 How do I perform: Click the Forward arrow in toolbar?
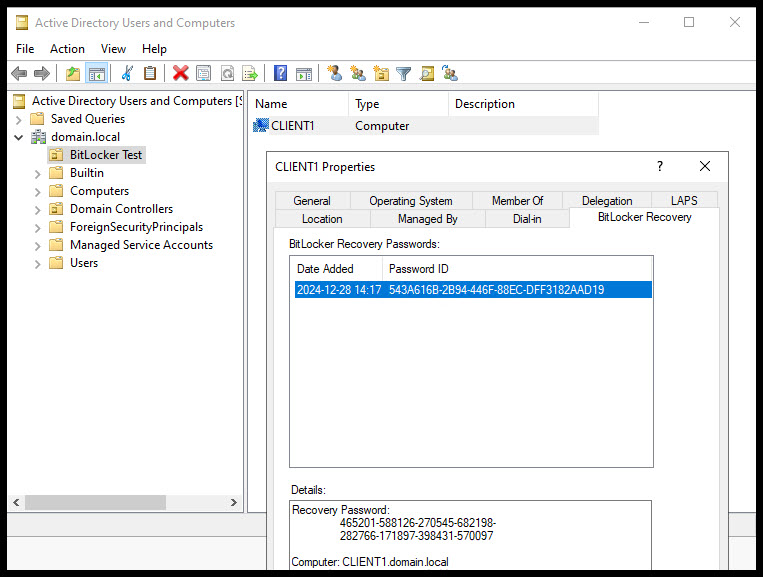point(42,74)
